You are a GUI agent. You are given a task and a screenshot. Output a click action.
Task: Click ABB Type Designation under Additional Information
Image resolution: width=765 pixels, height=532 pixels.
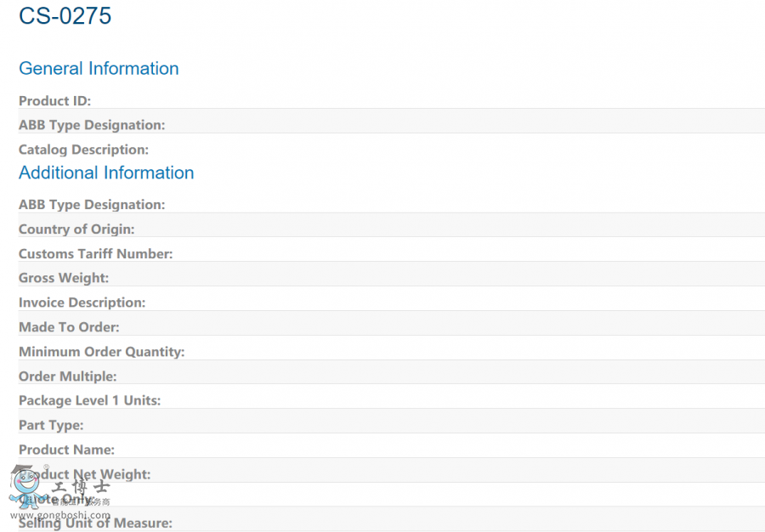click(92, 205)
